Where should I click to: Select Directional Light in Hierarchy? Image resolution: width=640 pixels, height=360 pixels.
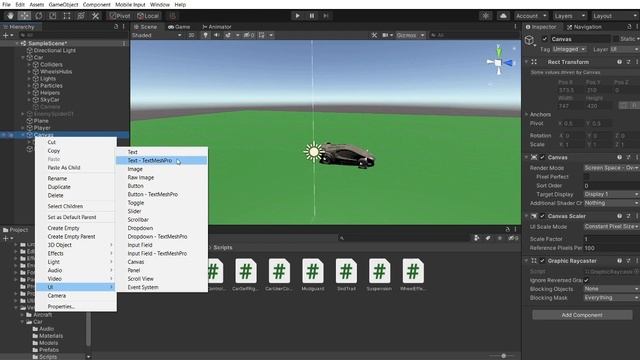(x=55, y=51)
